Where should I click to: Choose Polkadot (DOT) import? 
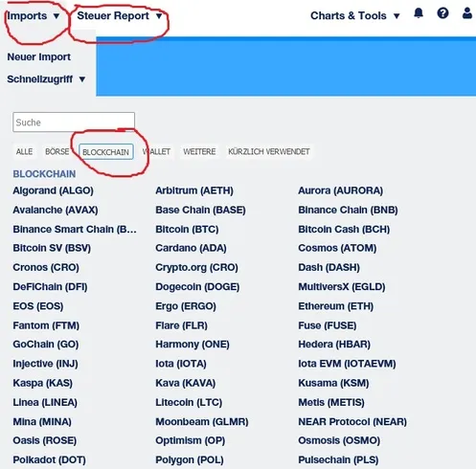point(49,460)
